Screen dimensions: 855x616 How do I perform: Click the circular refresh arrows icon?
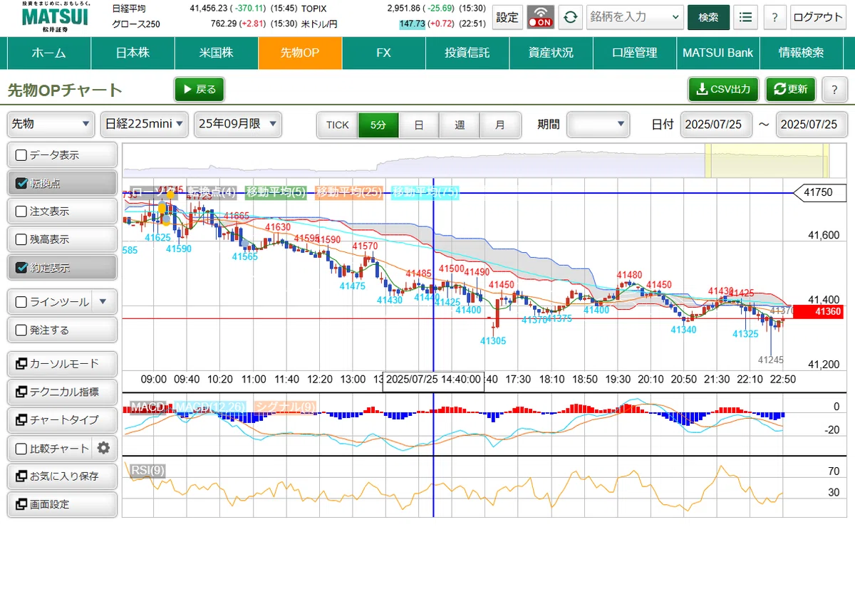point(569,17)
